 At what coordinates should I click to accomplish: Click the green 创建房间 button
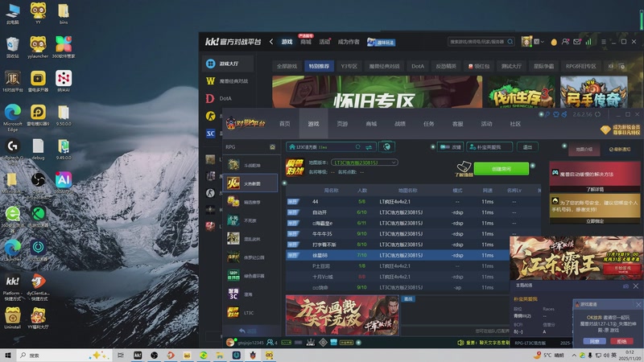click(x=501, y=169)
